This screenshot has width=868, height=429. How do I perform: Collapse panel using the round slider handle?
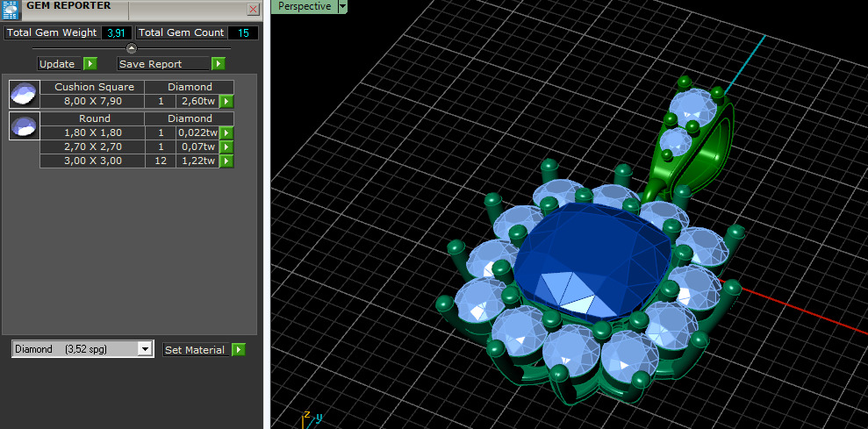pos(131,48)
